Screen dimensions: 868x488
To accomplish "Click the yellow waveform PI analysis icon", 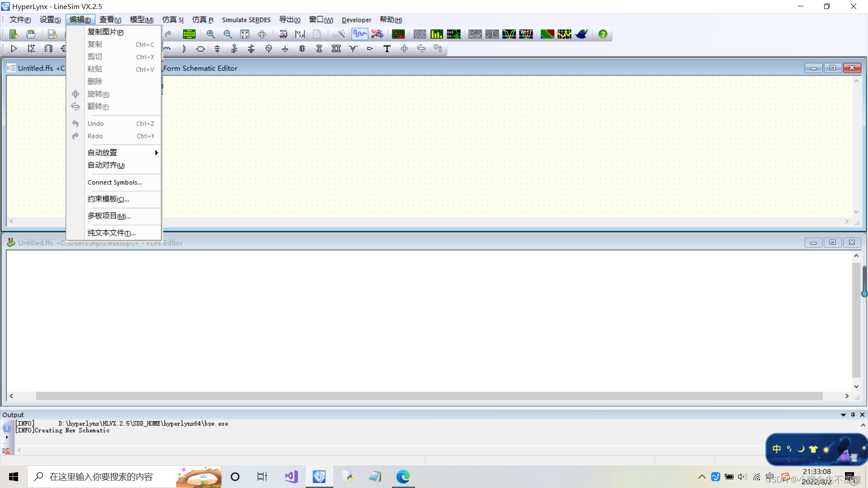I will click(565, 34).
